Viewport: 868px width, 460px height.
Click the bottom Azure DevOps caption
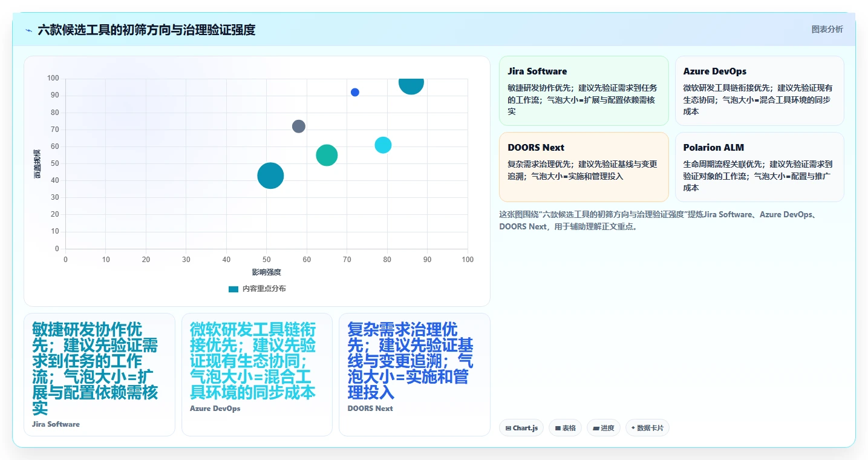coord(215,409)
